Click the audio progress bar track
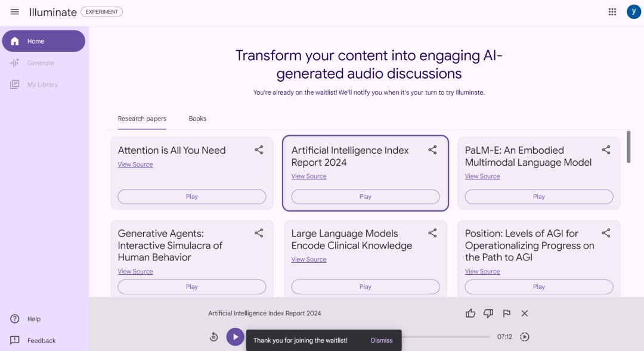This screenshot has height=351, width=644. click(445, 337)
